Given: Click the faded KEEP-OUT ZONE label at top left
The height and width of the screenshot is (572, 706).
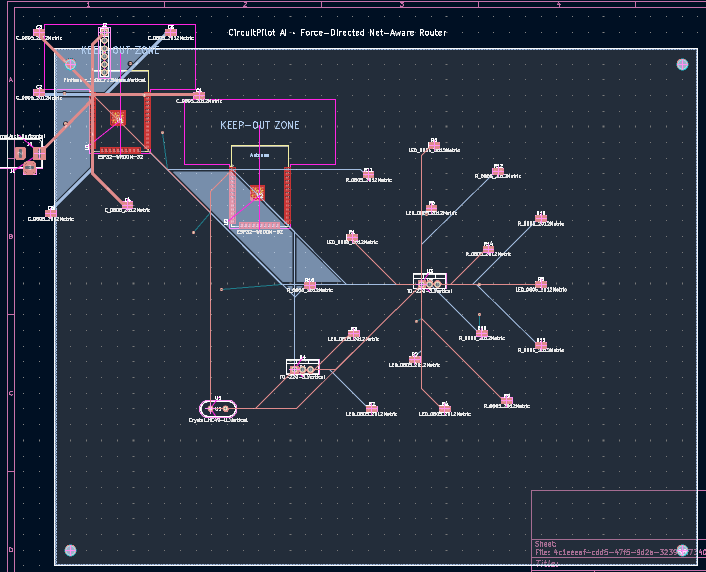Looking at the screenshot, I should pyautogui.click(x=120, y=50).
